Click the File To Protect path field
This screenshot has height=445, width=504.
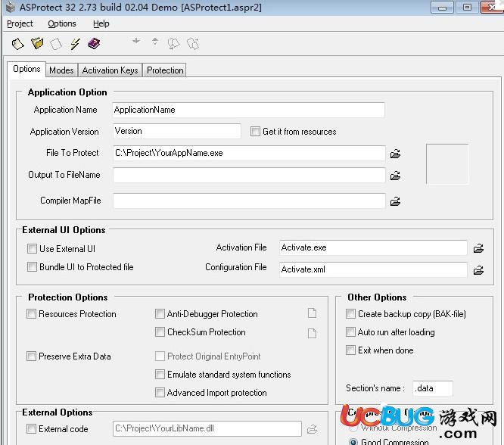[249, 153]
